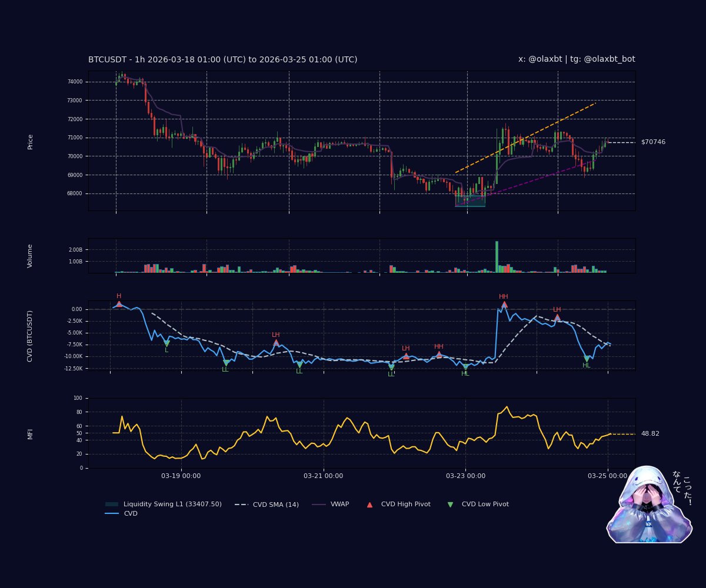Click the 2.00B volume axis label
706x588 pixels.
click(x=75, y=250)
